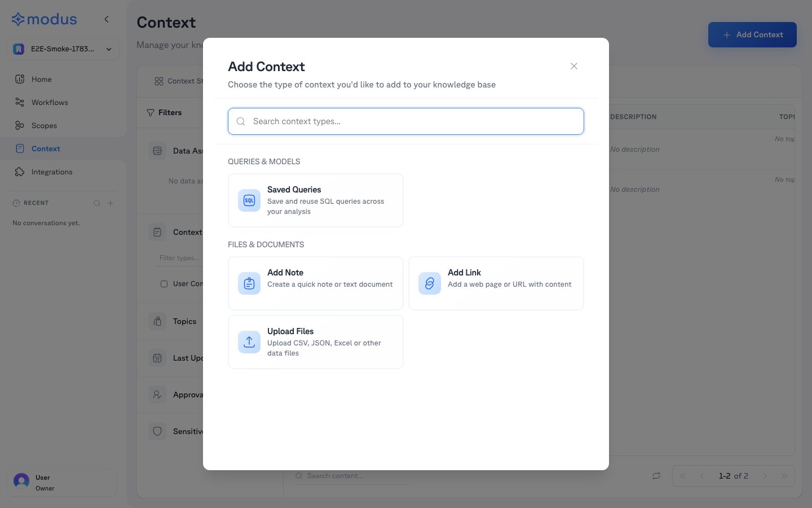Open Scopes in the sidebar
Screen dimensions: 812x508
pos(63,125)
